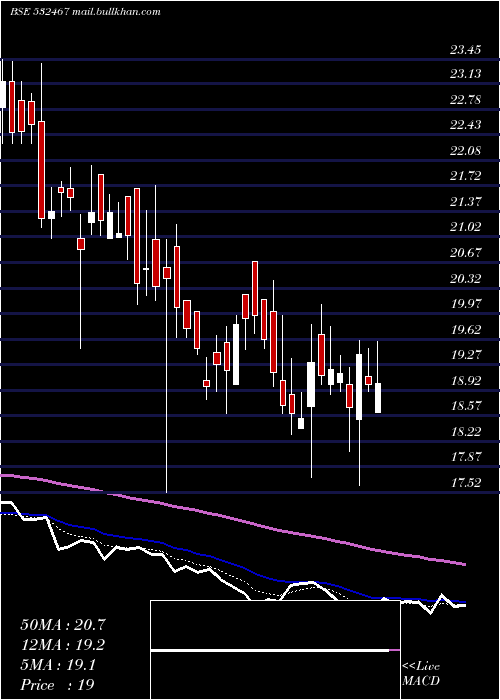The width and height of the screenshot is (500, 700).
Task: Click the 12MA : 19.2 reading
Action: point(63,645)
